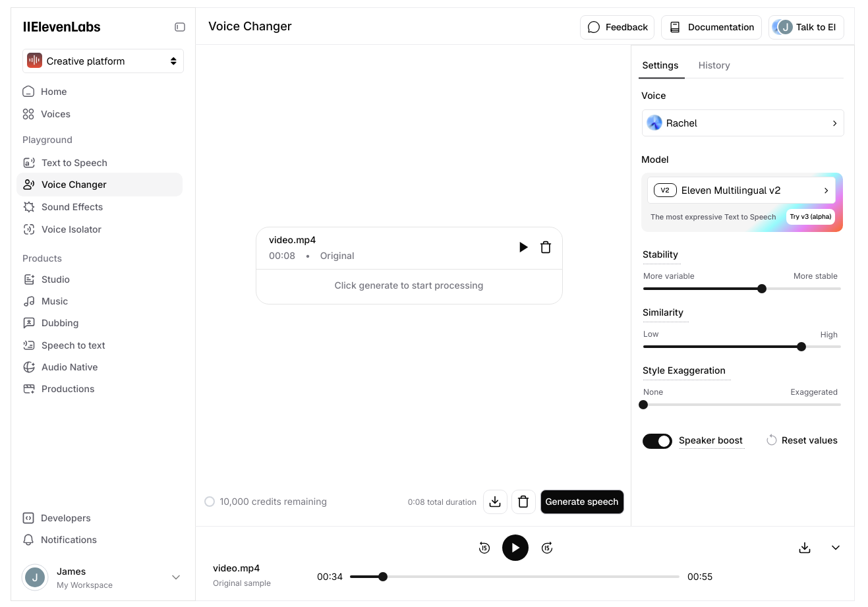Viewport: 868px width, 607px height.
Task: Switch to the History tab
Action: coord(714,65)
